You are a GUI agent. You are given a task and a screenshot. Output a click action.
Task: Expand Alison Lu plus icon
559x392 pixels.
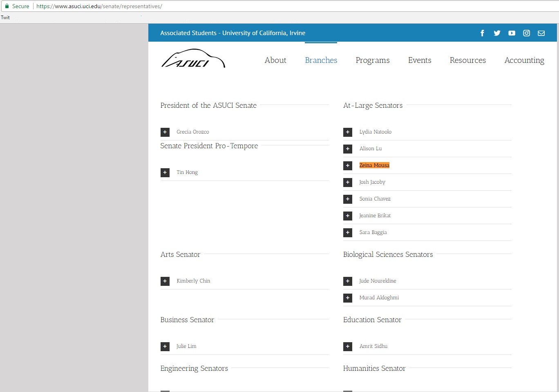tap(348, 149)
